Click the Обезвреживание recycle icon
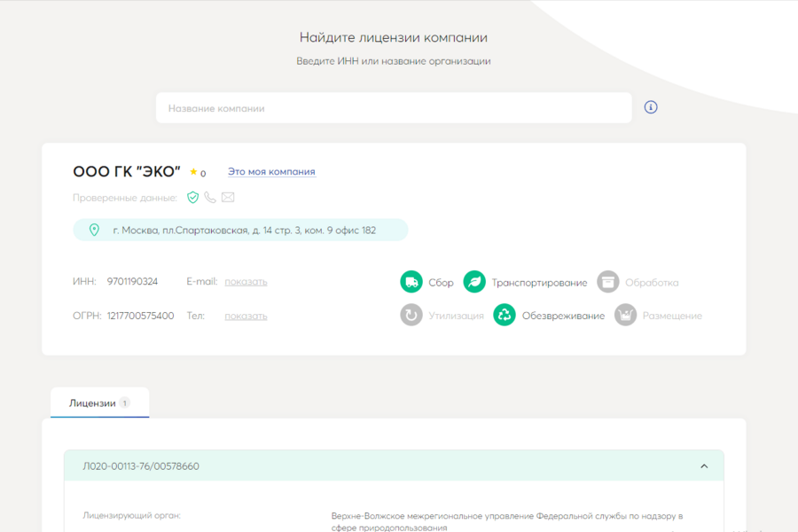Image resolution: width=798 pixels, height=532 pixels. (x=505, y=315)
